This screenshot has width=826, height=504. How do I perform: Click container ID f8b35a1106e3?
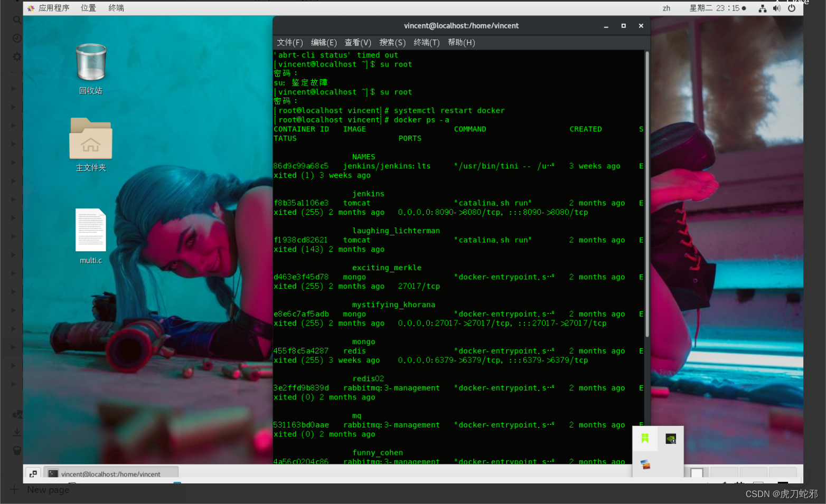(x=301, y=203)
